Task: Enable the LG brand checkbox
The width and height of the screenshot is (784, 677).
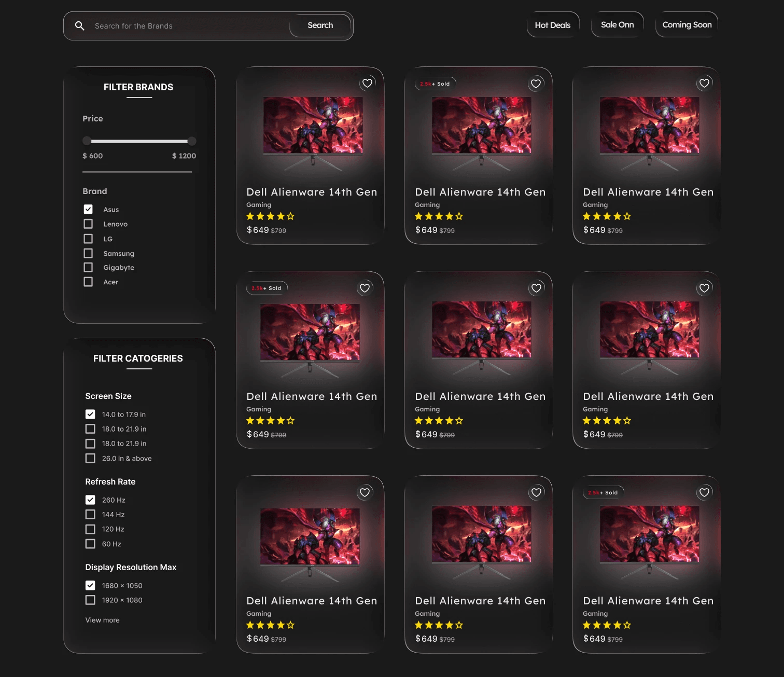Action: pyautogui.click(x=88, y=239)
